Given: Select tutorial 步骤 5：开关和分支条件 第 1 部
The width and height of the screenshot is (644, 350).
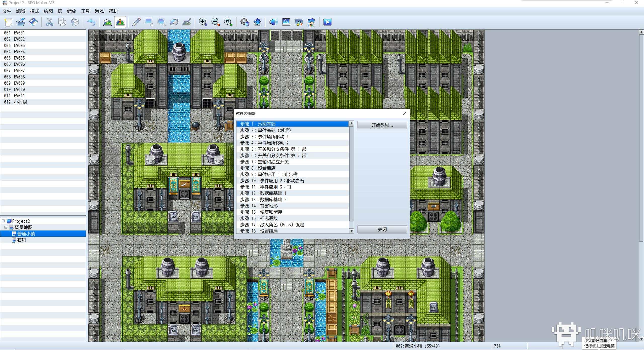Looking at the screenshot, I should tap(292, 149).
